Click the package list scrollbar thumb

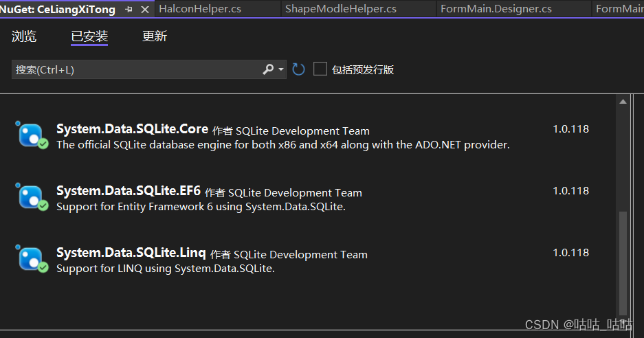click(623, 263)
